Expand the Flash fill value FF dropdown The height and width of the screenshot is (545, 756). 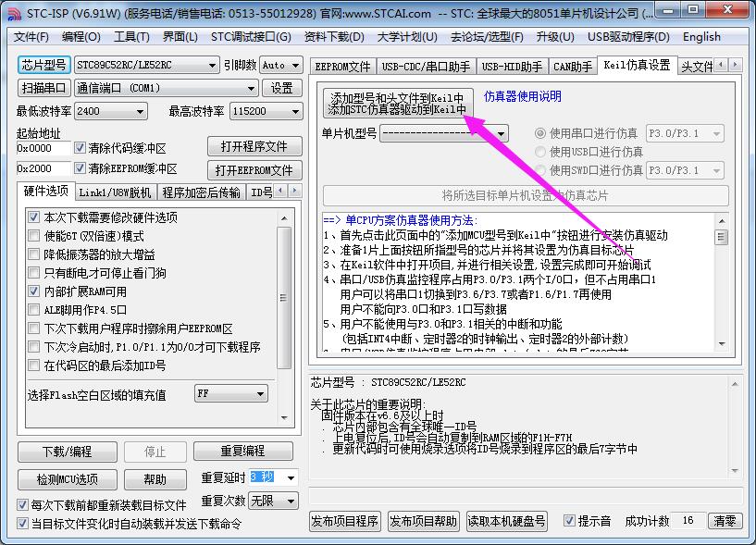click(260, 393)
